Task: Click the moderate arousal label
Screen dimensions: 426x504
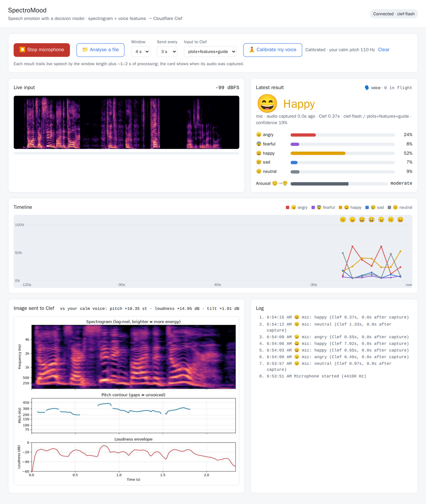Action: coord(401,183)
